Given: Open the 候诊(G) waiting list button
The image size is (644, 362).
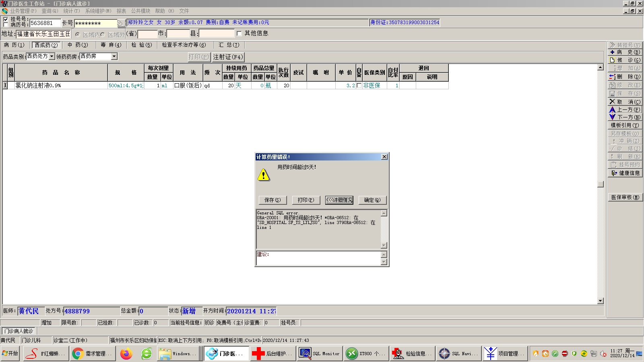Looking at the screenshot, I should pyautogui.click(x=625, y=60).
